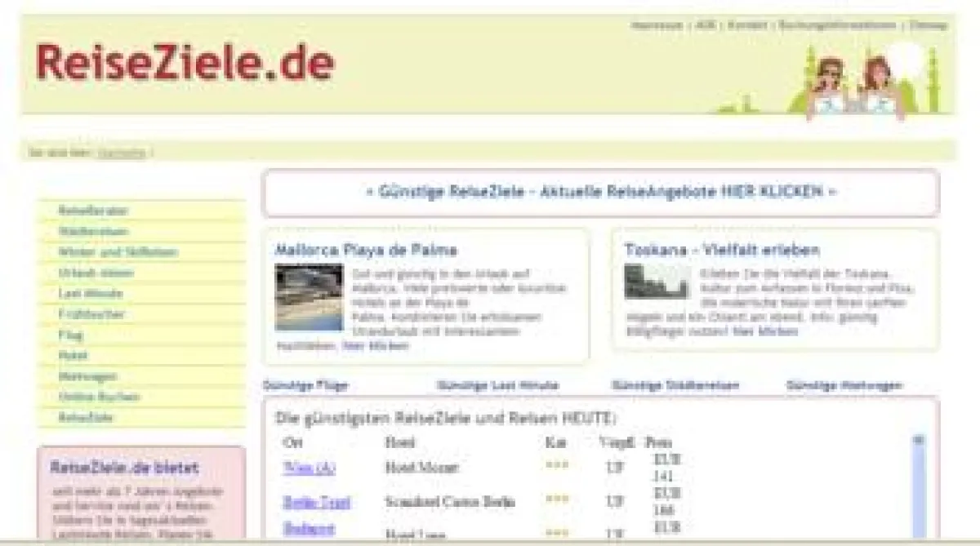
Task: Select Online Buchen in sidebar menu
Action: point(99,397)
